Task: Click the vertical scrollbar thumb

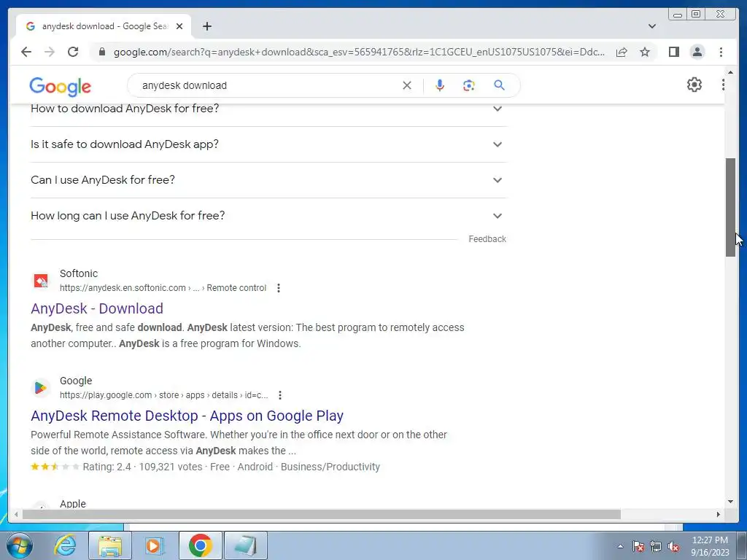Action: pos(730,207)
